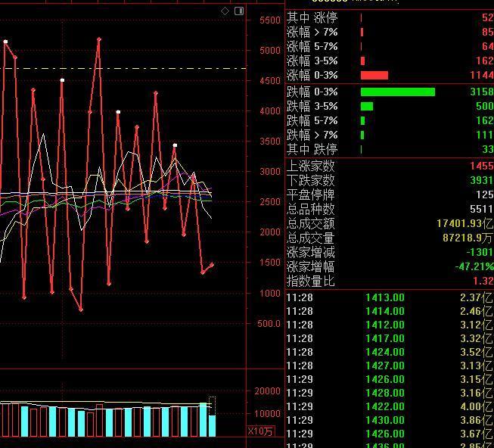The image size is (494, 448).
Task: Click the value -1301
Action: point(480,252)
